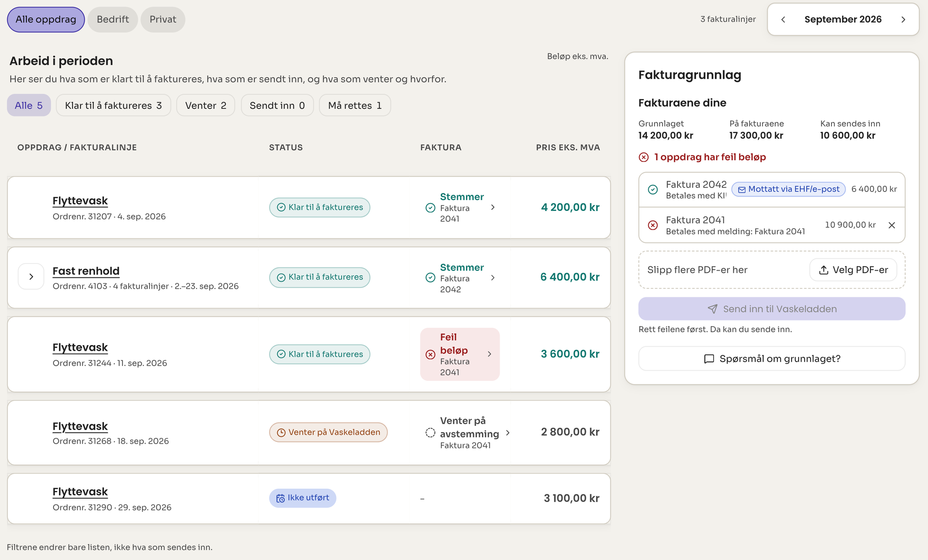Image resolution: width=928 pixels, height=560 pixels.
Task: Click the 'Slipp flere PDF-er her' drop zone
Action: (x=772, y=270)
